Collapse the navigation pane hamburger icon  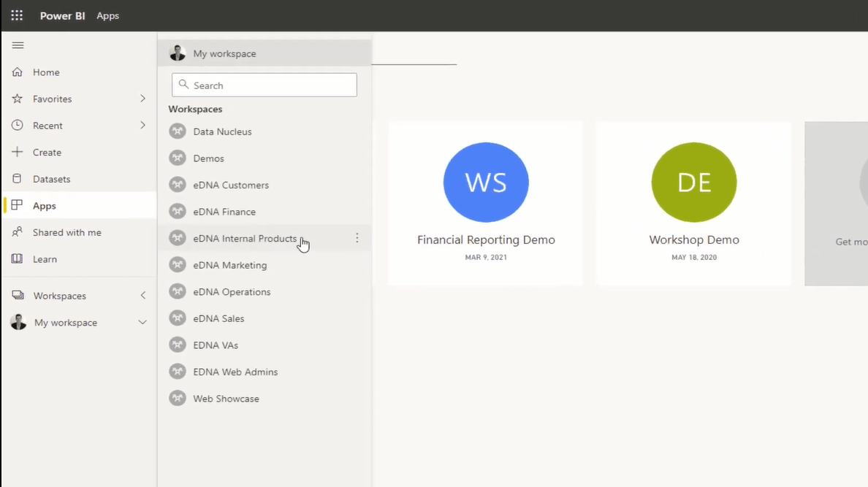pos(18,45)
